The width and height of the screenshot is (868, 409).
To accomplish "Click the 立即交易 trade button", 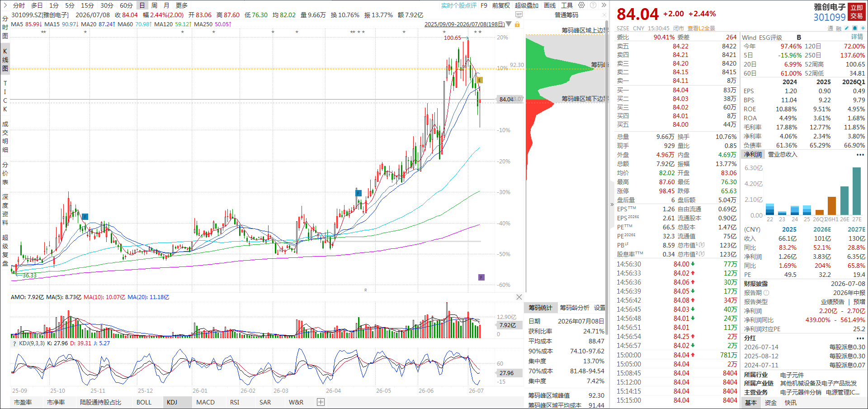I will (857, 12).
